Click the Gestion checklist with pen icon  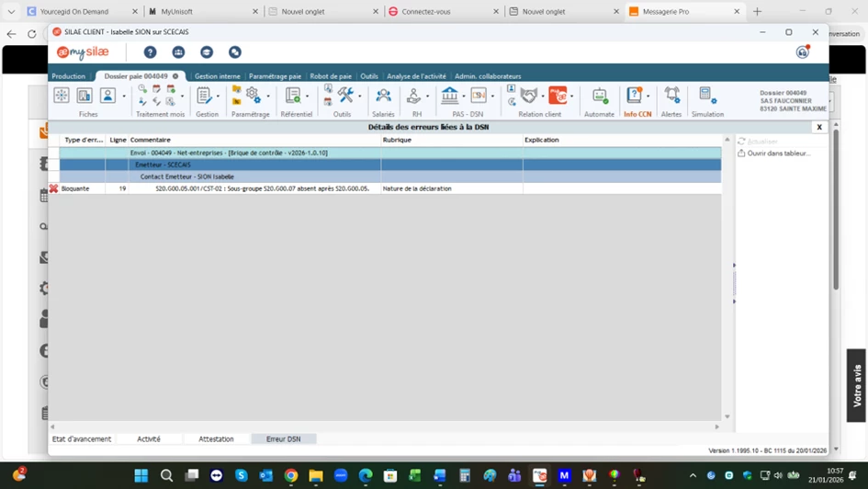204,96
